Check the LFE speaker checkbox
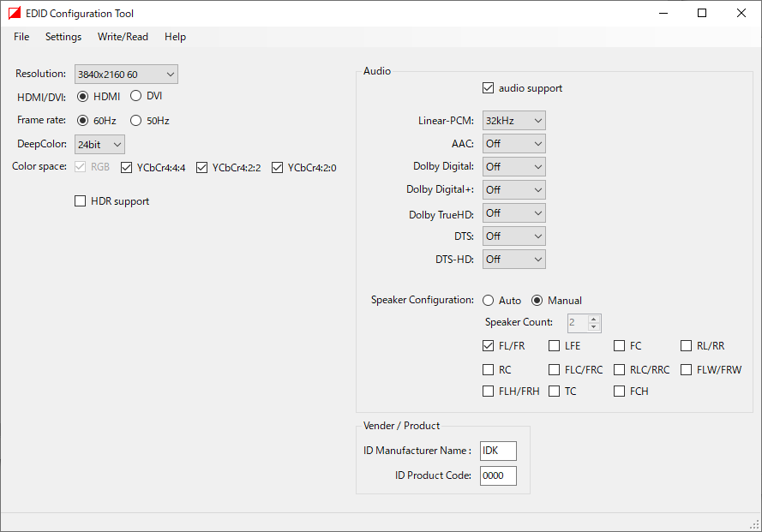The height and width of the screenshot is (532, 762). pos(555,346)
